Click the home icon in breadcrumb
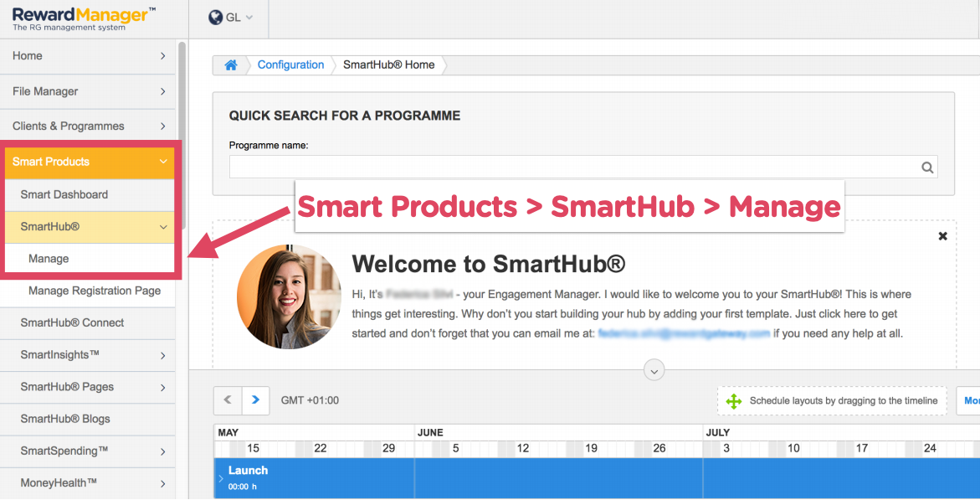 coord(231,65)
